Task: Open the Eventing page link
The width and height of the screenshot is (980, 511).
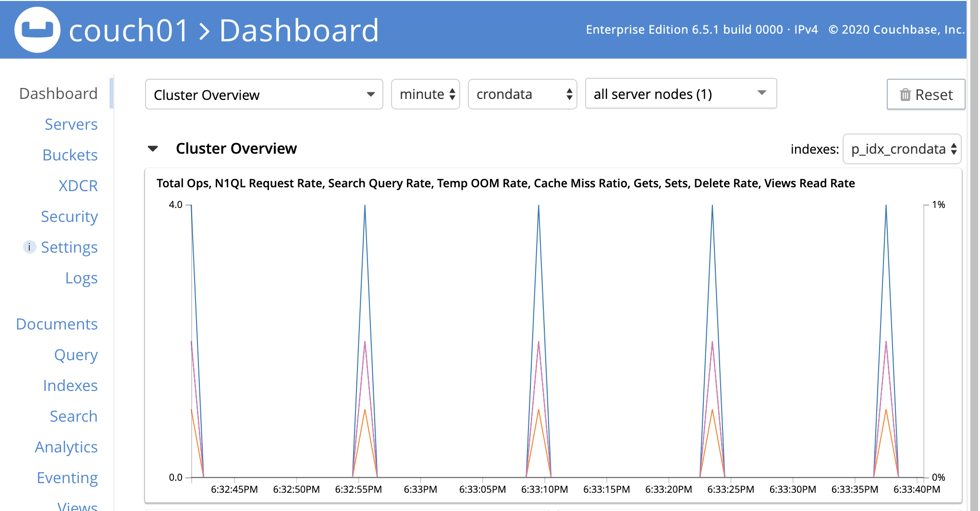Action: pos(67,477)
